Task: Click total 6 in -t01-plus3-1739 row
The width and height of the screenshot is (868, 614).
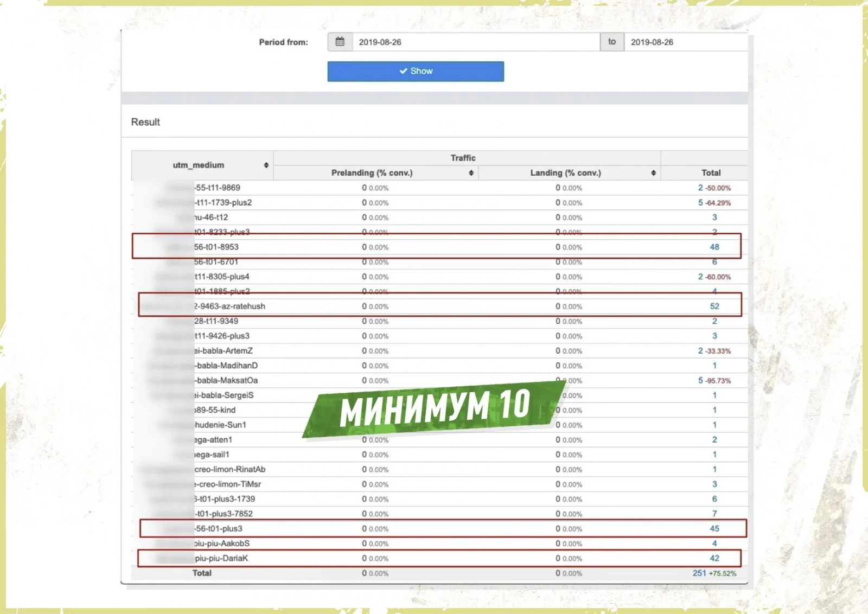Action: coord(714,499)
